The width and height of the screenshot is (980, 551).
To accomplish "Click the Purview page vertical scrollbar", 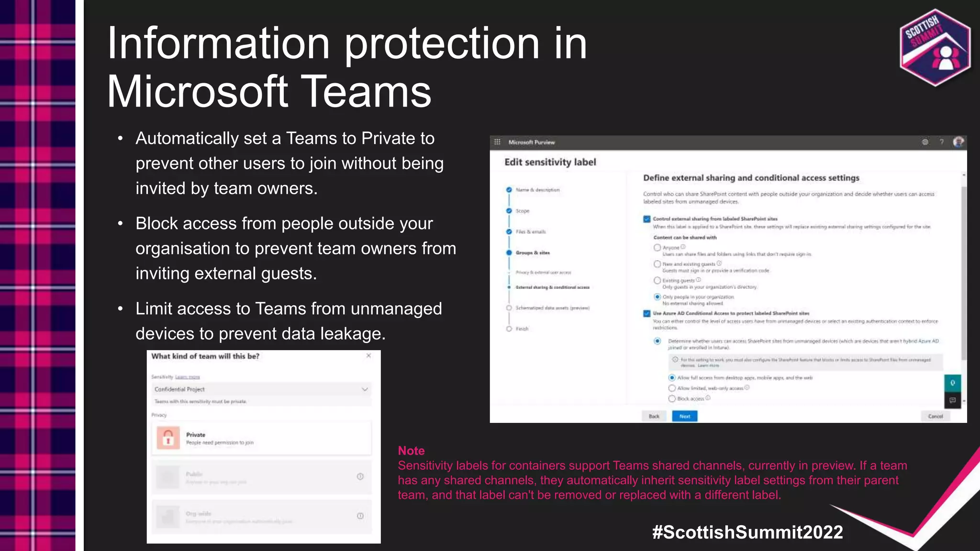I will click(964, 273).
